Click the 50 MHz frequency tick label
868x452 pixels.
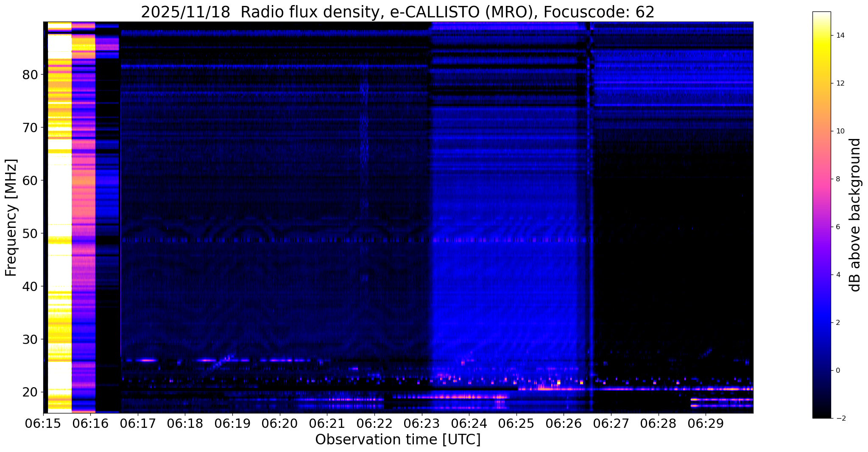tap(30, 233)
